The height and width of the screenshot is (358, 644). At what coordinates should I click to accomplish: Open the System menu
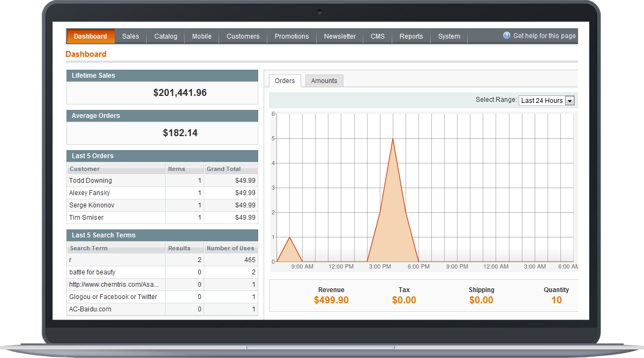[x=449, y=36]
